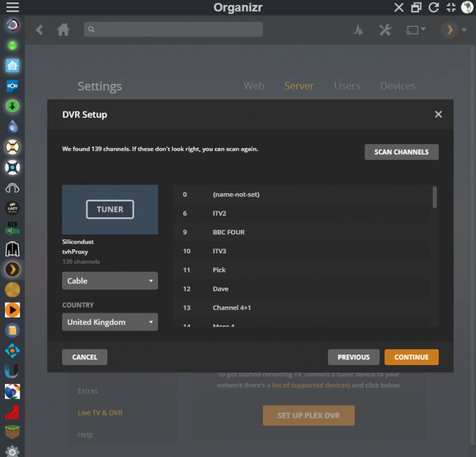476x457 pixels.
Task: Click the Organizr pop-out window icon
Action: point(416,7)
